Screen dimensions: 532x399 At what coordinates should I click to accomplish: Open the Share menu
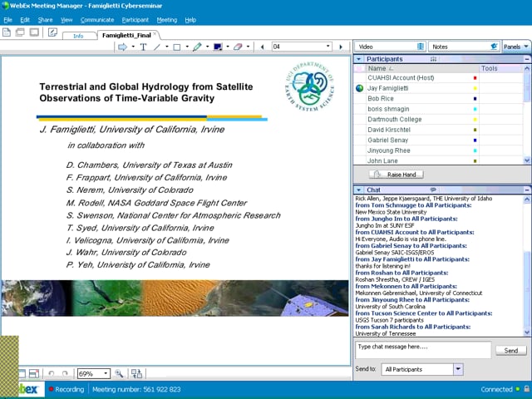coord(45,20)
